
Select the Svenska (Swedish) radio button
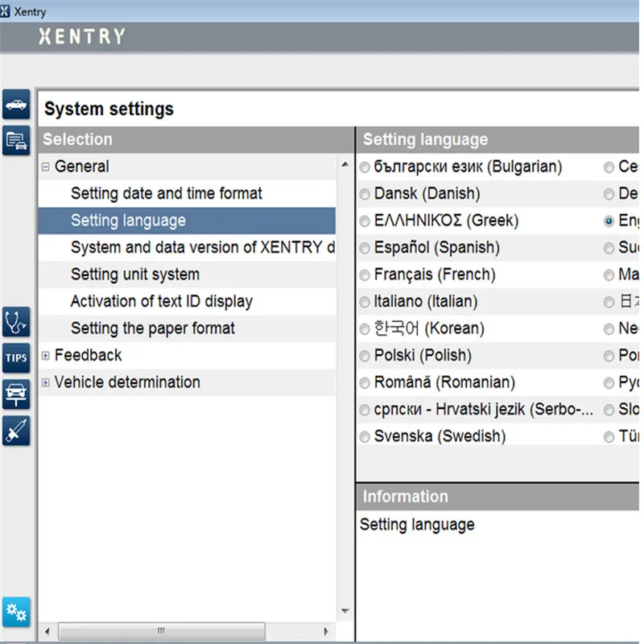click(365, 437)
